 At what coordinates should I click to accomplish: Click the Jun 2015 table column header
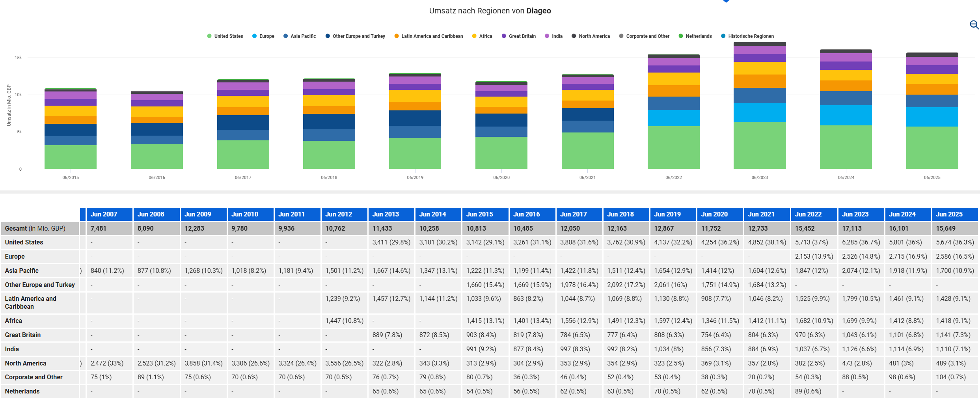point(479,214)
